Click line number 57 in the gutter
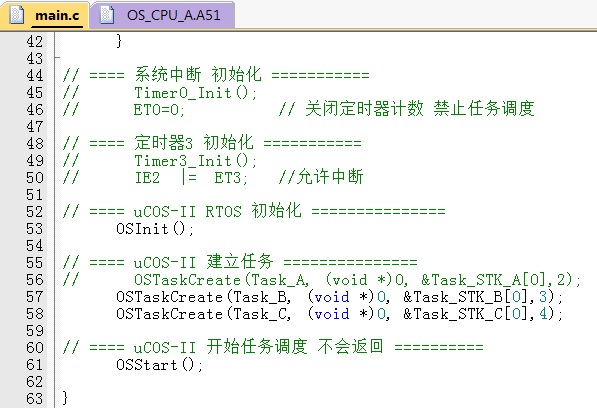The width and height of the screenshot is (597, 408). point(35,297)
